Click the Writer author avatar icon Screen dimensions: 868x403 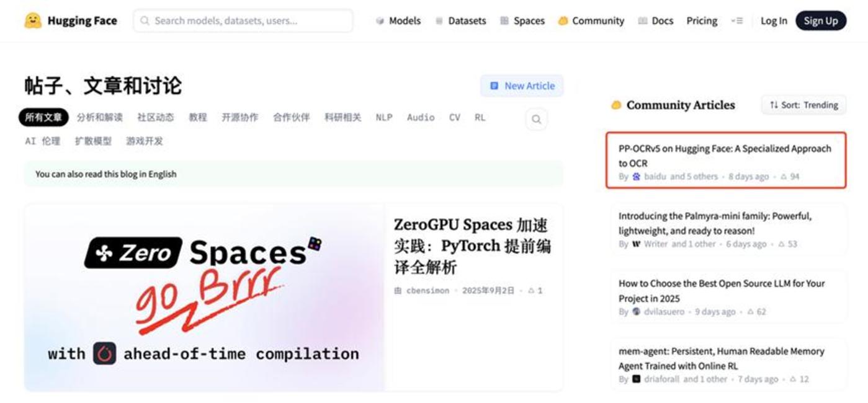tap(636, 244)
